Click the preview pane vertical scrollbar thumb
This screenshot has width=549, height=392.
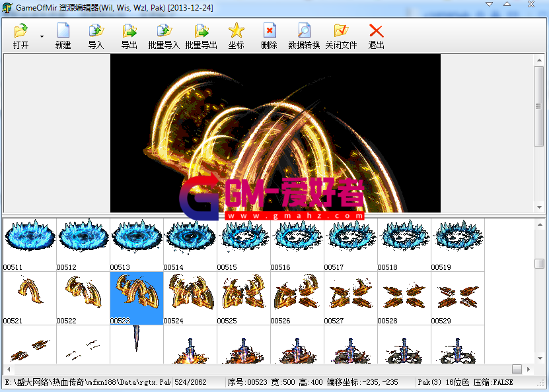point(539,106)
